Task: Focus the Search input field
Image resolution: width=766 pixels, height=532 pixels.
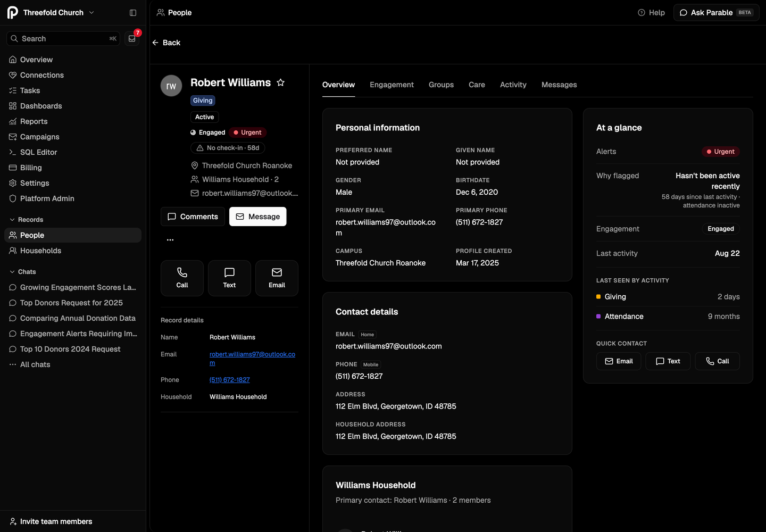Action: tap(63, 39)
